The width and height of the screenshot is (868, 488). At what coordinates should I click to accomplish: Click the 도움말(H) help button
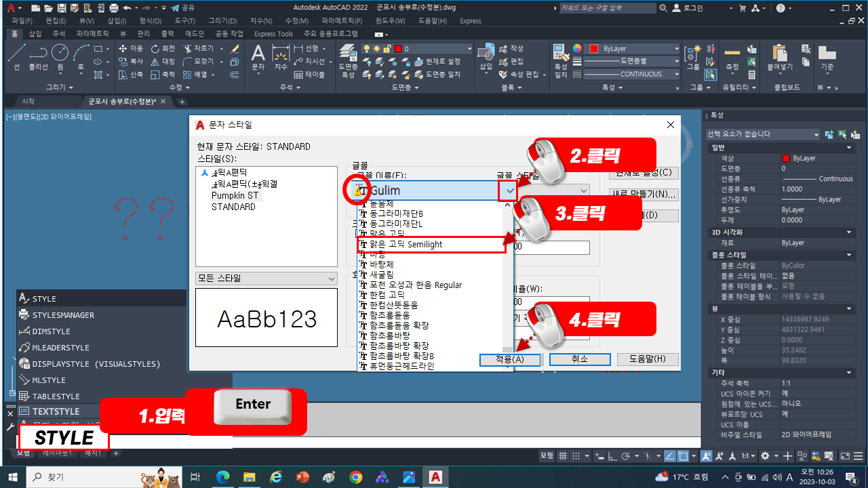click(648, 359)
